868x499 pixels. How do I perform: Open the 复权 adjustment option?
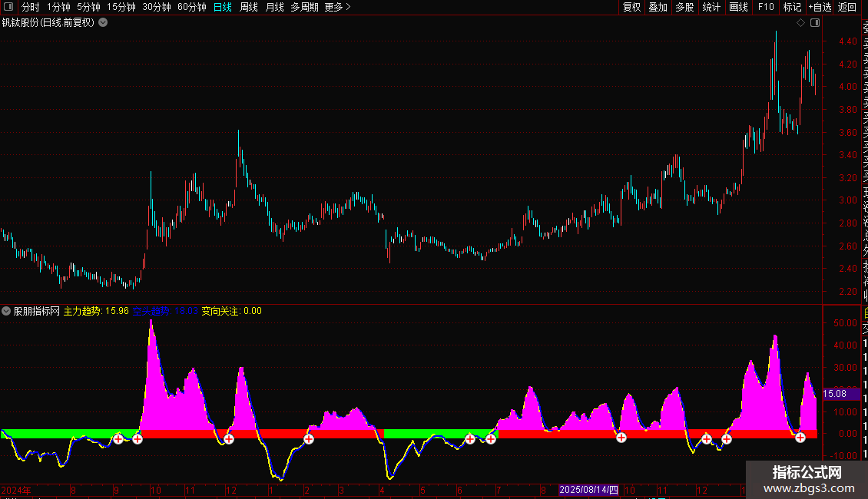[631, 7]
